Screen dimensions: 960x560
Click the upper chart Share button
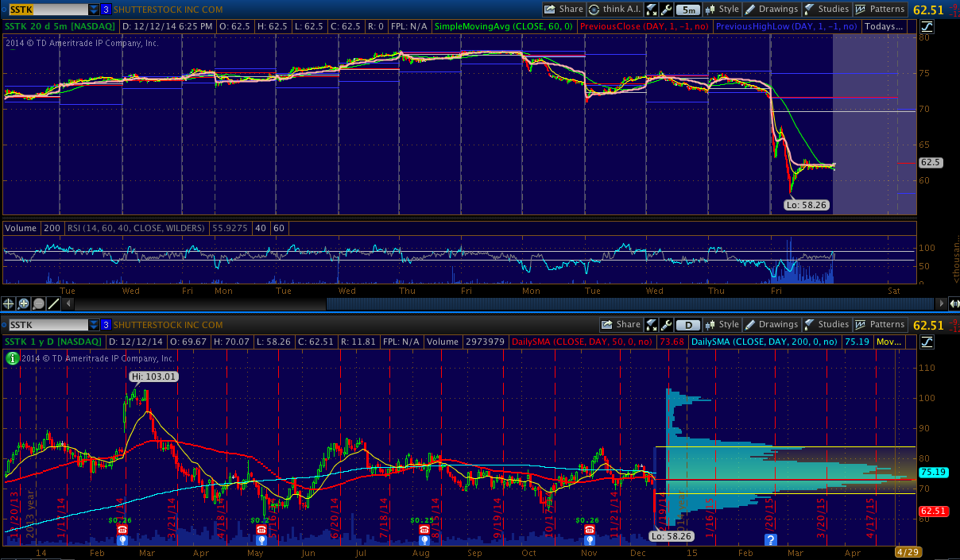tap(563, 10)
